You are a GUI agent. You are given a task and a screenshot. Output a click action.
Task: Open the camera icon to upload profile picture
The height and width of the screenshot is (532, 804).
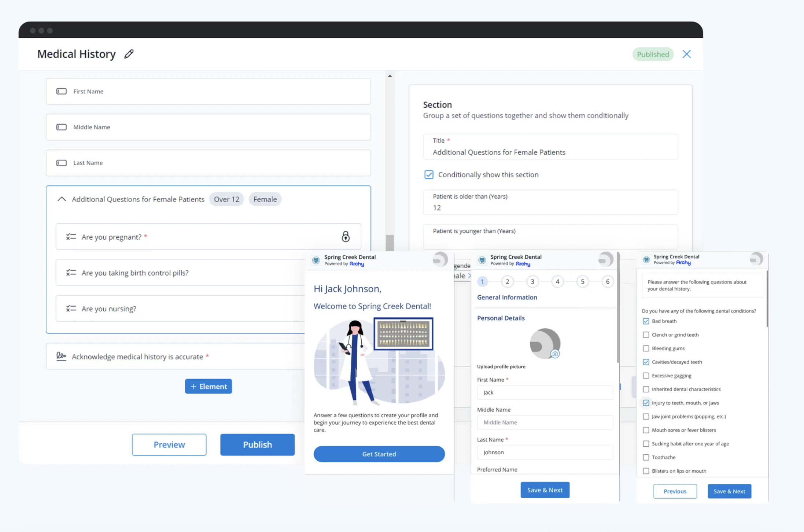coord(555,354)
